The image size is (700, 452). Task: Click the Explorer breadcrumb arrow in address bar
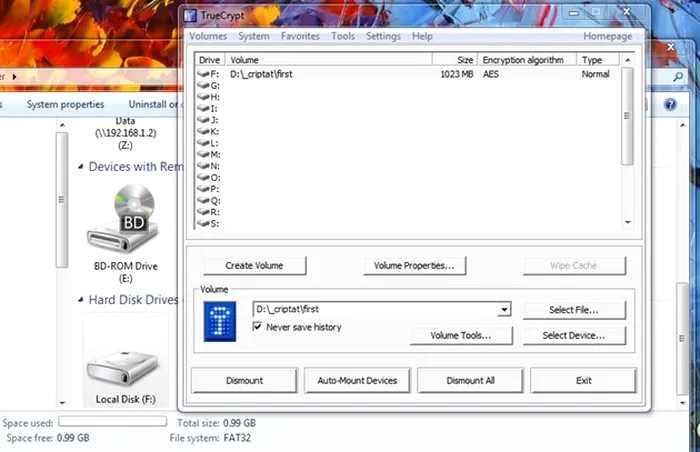(x=15, y=77)
